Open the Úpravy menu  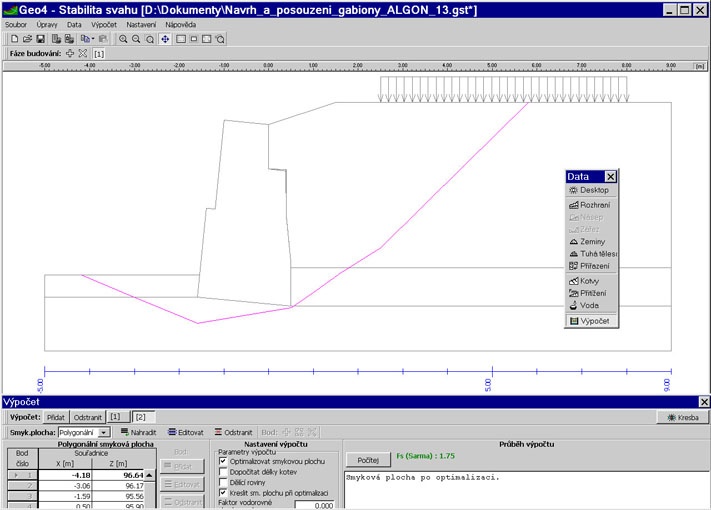pyautogui.click(x=47, y=24)
